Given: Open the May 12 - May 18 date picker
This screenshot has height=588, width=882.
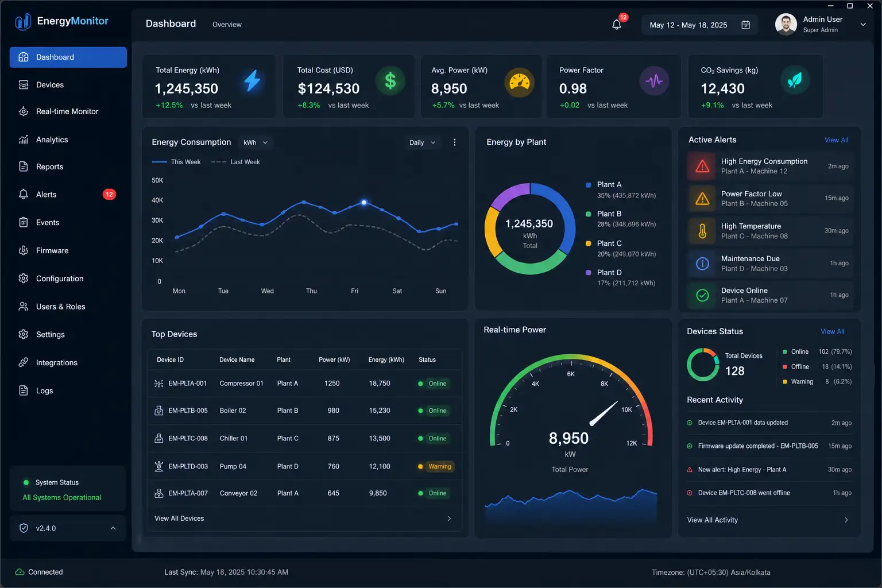Looking at the screenshot, I should [x=699, y=25].
